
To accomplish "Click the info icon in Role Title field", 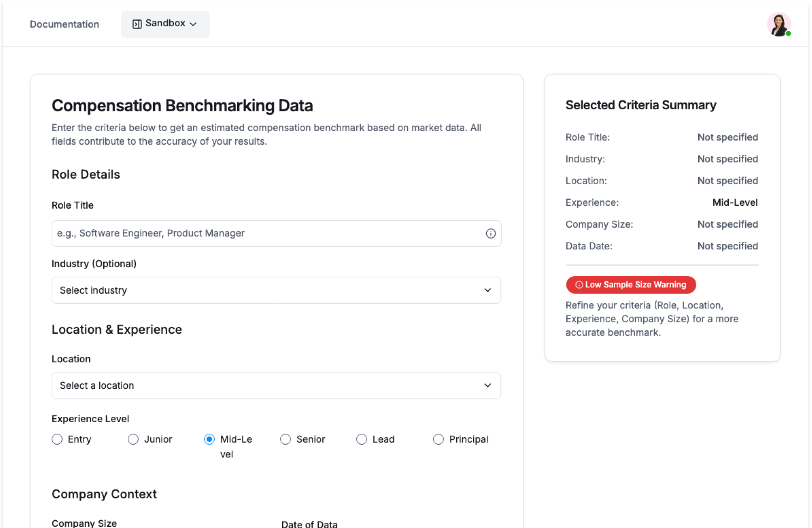I will tap(490, 234).
